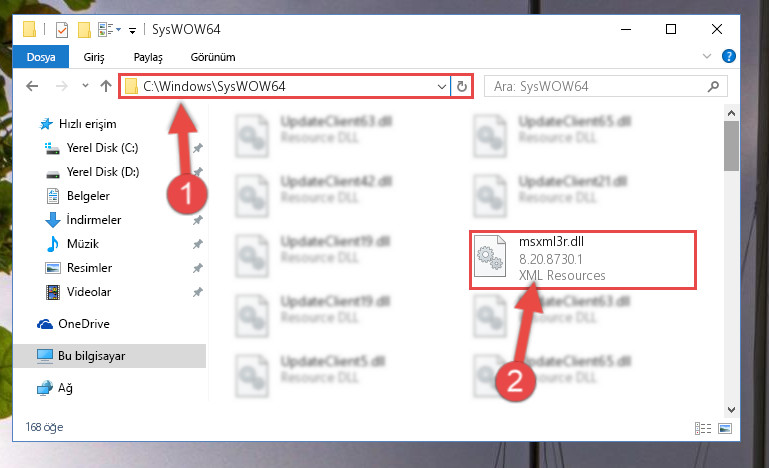This screenshot has width=769, height=468.
Task: Open OneDrive in navigation pane
Action: [x=83, y=324]
